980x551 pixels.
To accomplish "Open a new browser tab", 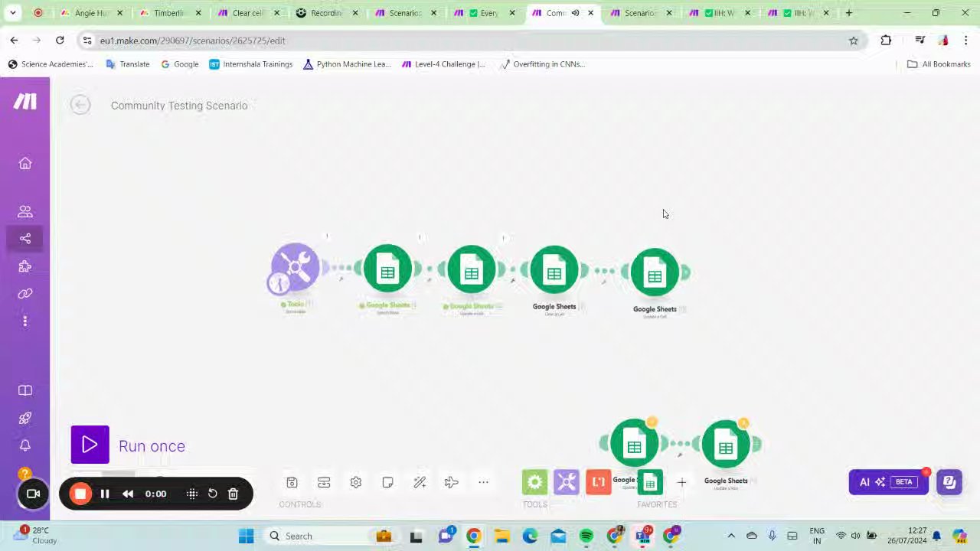I will [x=848, y=13].
